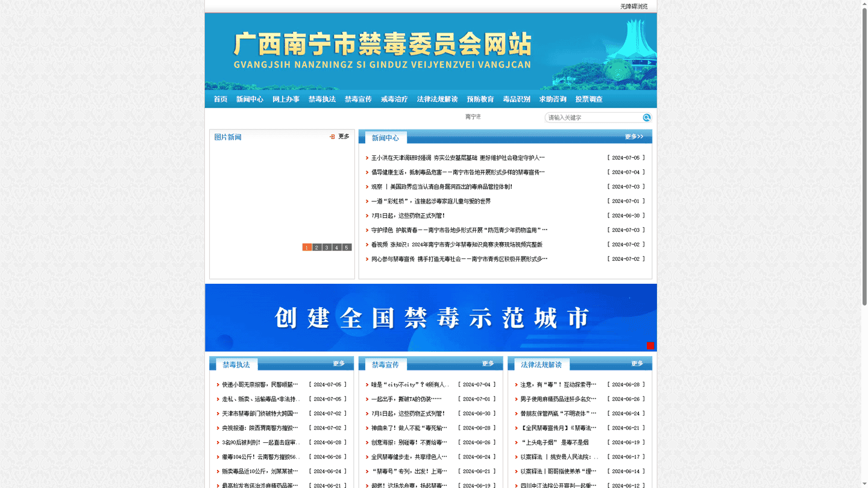This screenshot has height=488, width=868.
Task: Open the article 一起出手，撕破TA的伪装
Action: (x=407, y=399)
